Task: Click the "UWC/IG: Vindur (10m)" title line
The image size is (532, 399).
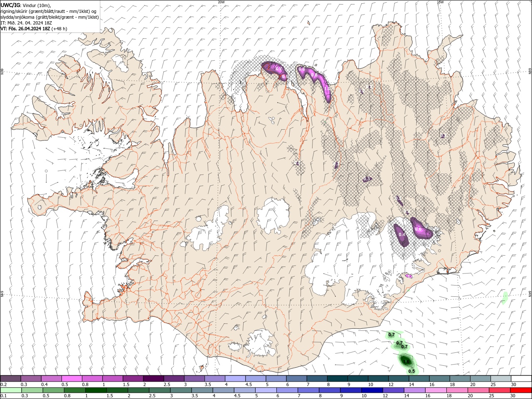Action: (x=25, y=5)
